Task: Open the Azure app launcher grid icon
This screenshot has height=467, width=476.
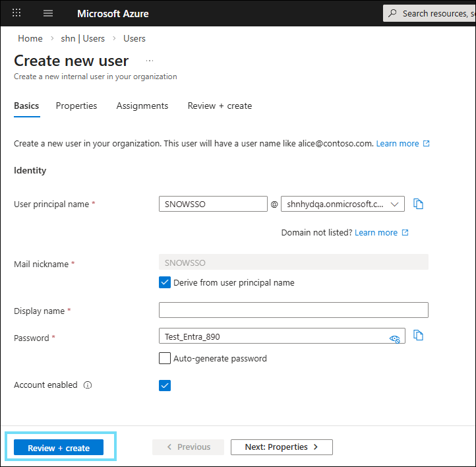Action: pyautogui.click(x=17, y=13)
